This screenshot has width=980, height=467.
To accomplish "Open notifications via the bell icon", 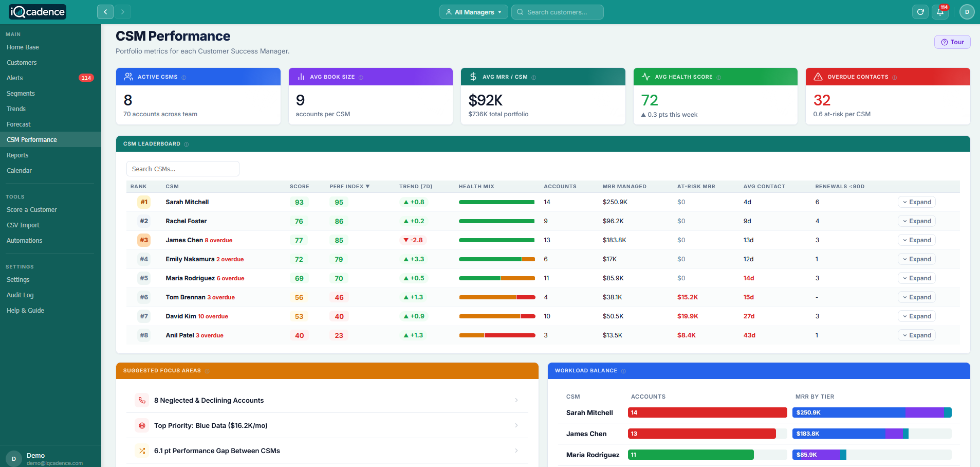I will [x=940, y=12].
